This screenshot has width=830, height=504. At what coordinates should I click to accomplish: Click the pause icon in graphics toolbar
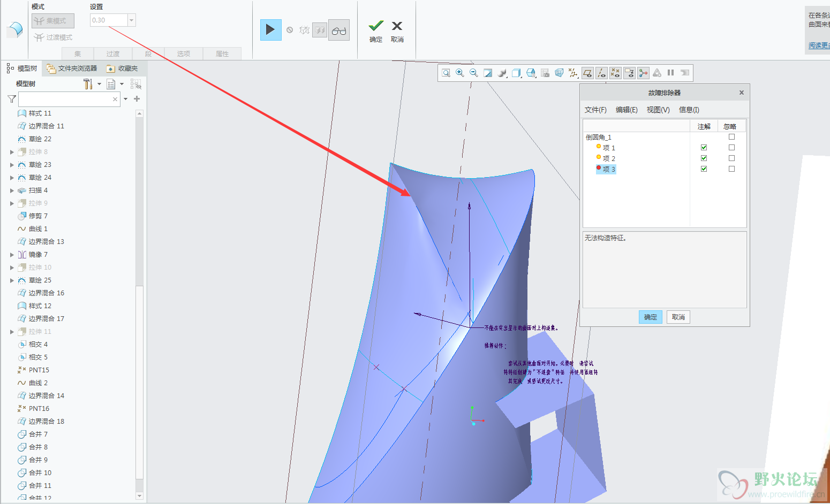pos(670,73)
